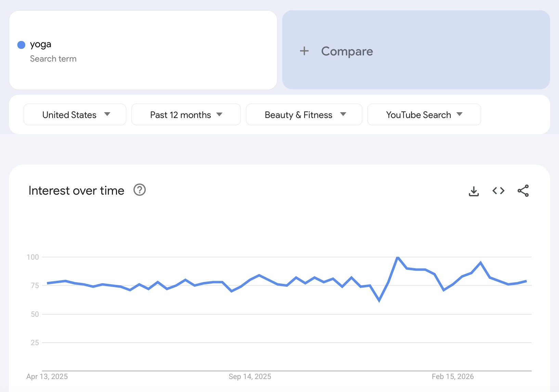Click the Feb 15, 2026 date marker
Screen dimensions: 559x392
[x=453, y=376]
